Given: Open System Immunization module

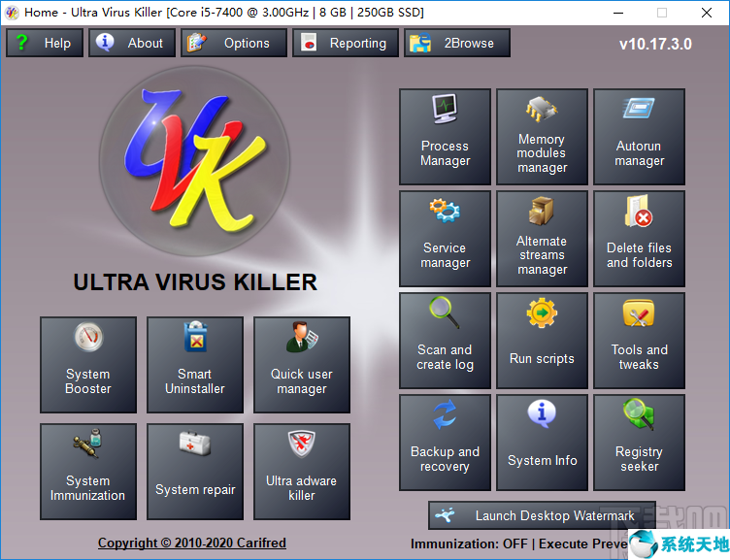Looking at the screenshot, I should (x=88, y=472).
